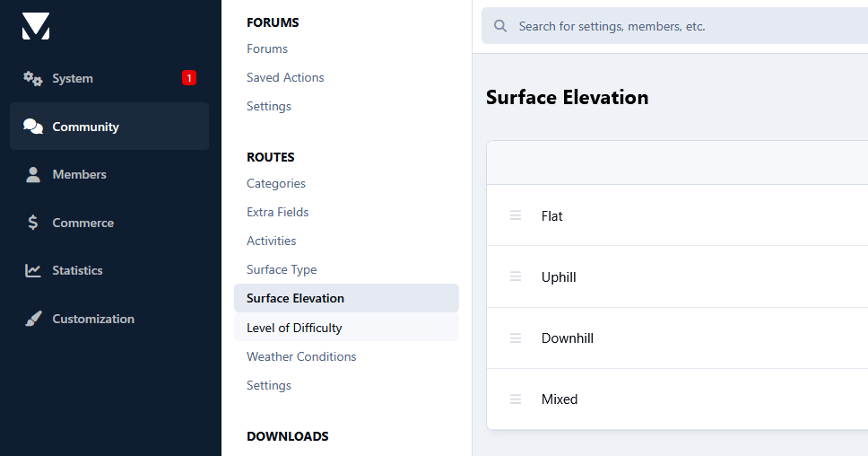Image resolution: width=868 pixels, height=456 pixels.
Task: Click the red System notification badge
Action: tap(189, 78)
